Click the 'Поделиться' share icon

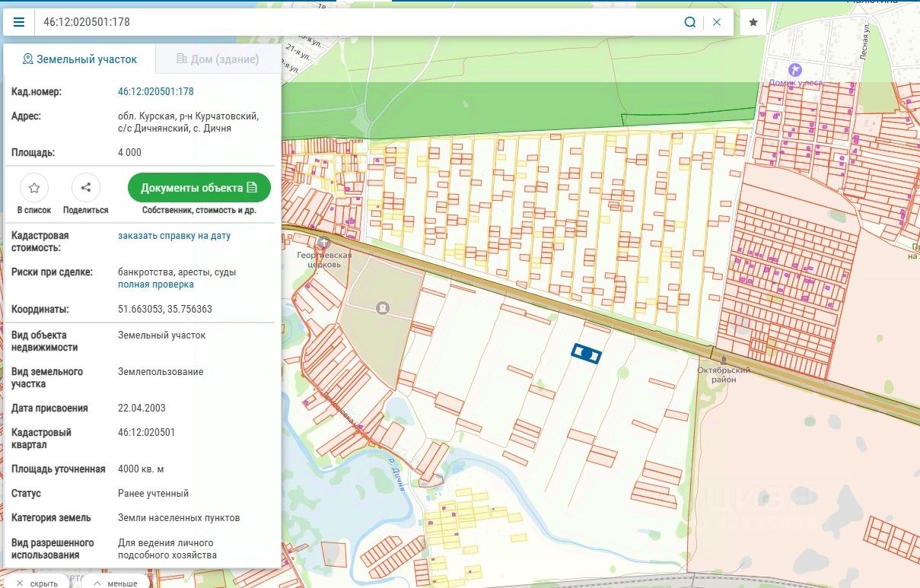[86, 187]
